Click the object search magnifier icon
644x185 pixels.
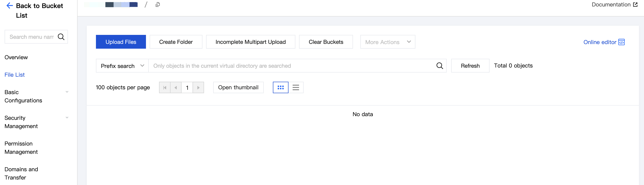click(x=440, y=66)
